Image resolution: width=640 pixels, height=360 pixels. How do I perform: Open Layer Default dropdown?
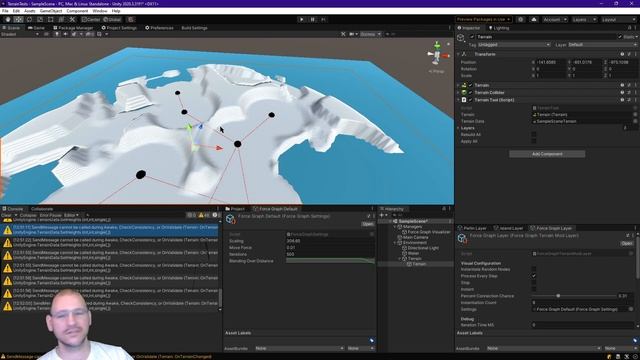coord(602,44)
